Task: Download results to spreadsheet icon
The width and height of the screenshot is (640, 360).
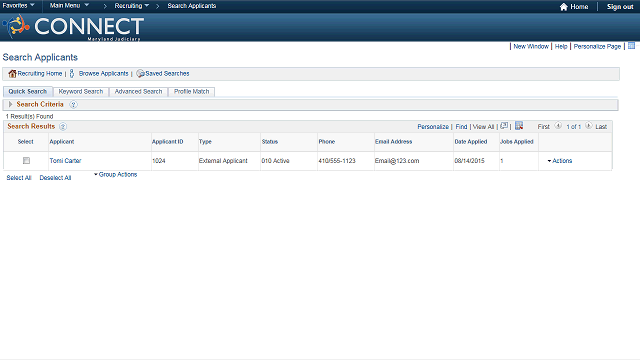Action: [x=519, y=126]
